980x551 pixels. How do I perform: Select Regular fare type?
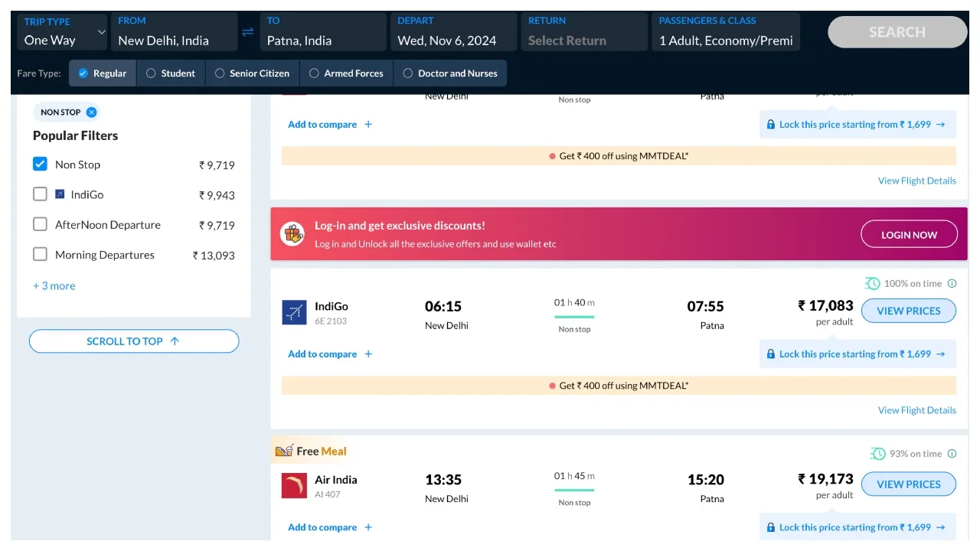103,73
